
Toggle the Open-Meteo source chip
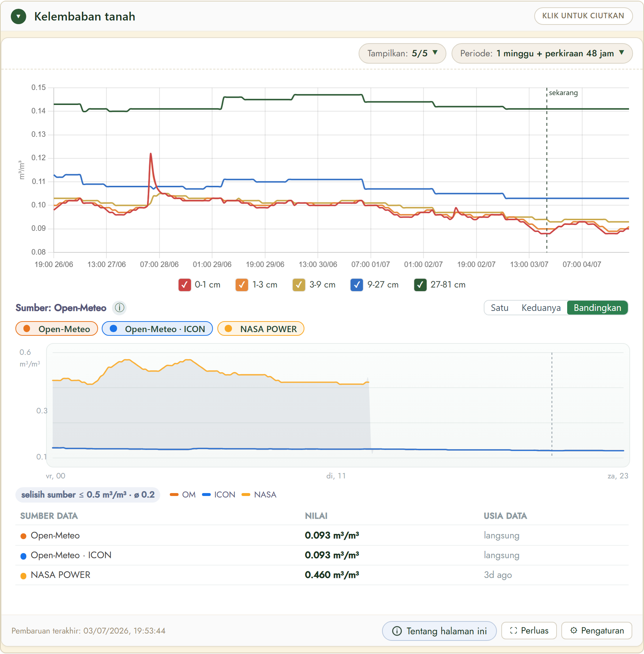tap(57, 329)
